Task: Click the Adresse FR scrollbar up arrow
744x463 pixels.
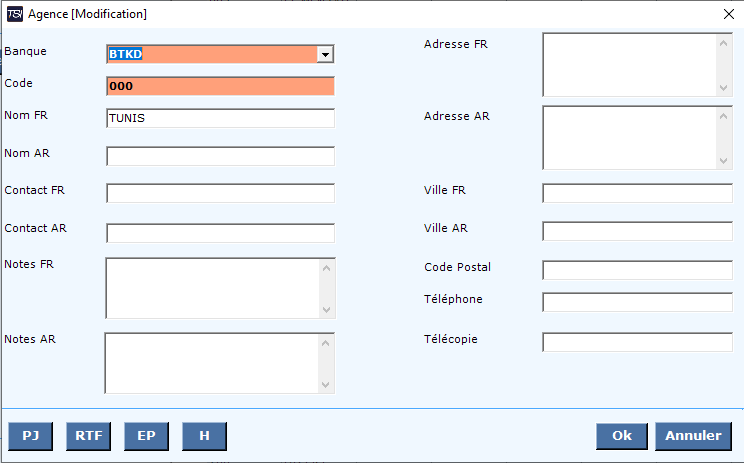Action: click(x=723, y=43)
